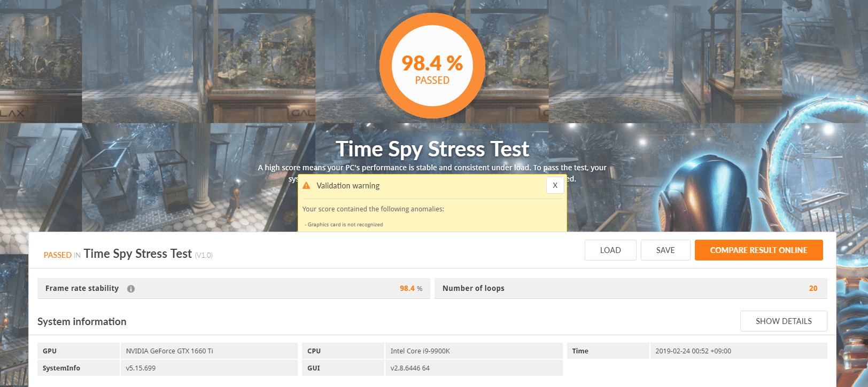Click the Frame rate stability label
The height and width of the screenshot is (387, 868).
(x=82, y=288)
